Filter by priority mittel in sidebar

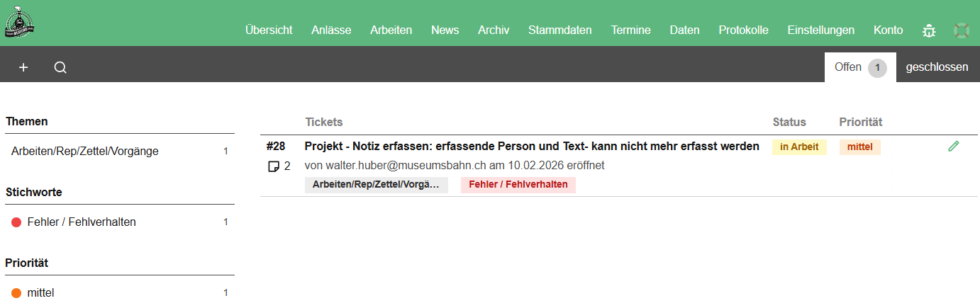[x=40, y=292]
